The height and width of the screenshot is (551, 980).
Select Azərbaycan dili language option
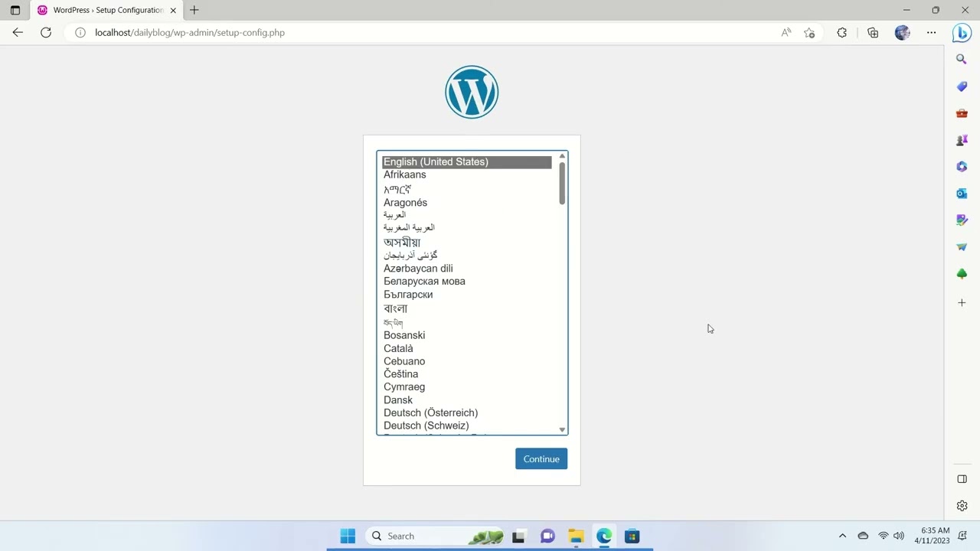click(x=467, y=269)
